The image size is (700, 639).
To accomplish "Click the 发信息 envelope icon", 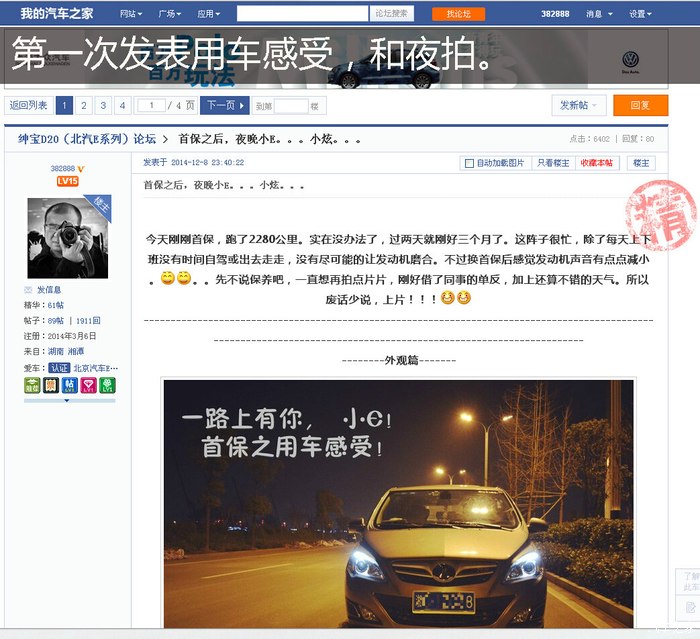I will coord(28,290).
